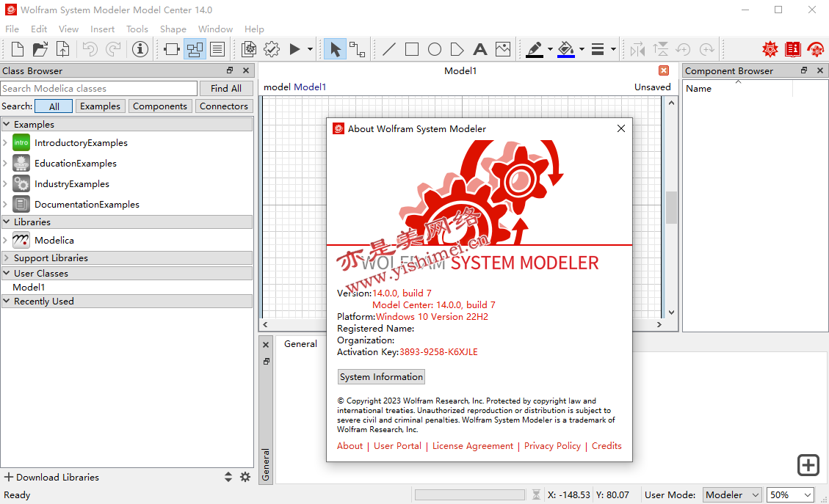Screen dimensions: 829x504
Task: Click the red Wolfram spikey icon
Action: pyautogui.click(x=770, y=49)
